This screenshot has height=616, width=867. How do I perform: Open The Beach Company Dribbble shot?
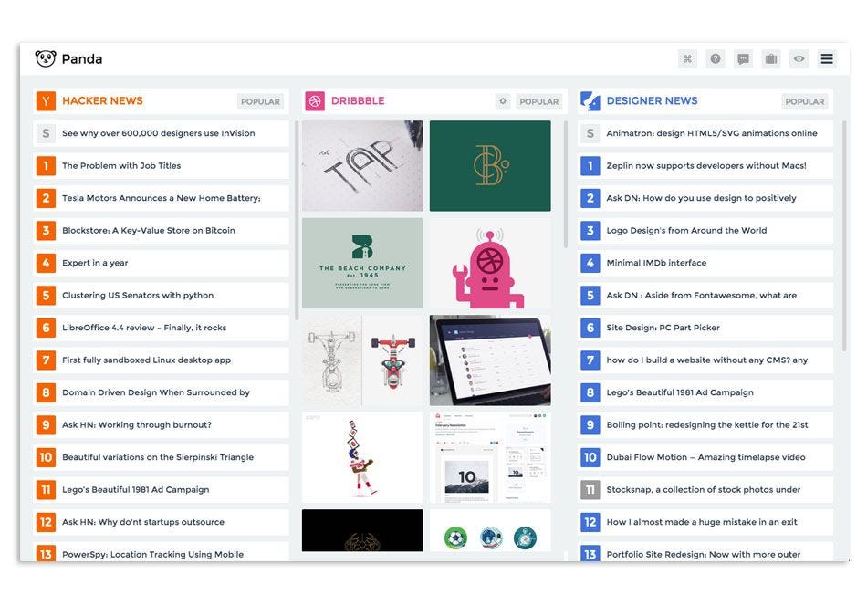[362, 263]
